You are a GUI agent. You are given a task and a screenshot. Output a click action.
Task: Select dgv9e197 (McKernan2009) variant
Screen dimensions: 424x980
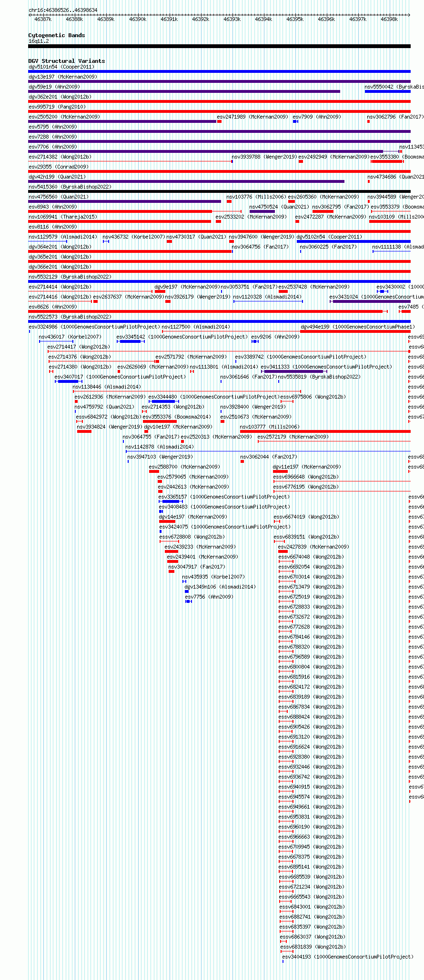(187, 287)
